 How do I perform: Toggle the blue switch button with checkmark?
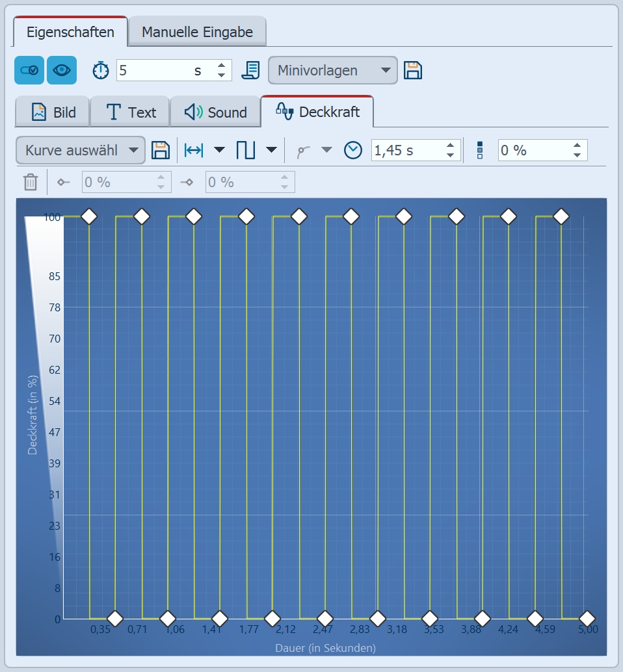(29, 70)
